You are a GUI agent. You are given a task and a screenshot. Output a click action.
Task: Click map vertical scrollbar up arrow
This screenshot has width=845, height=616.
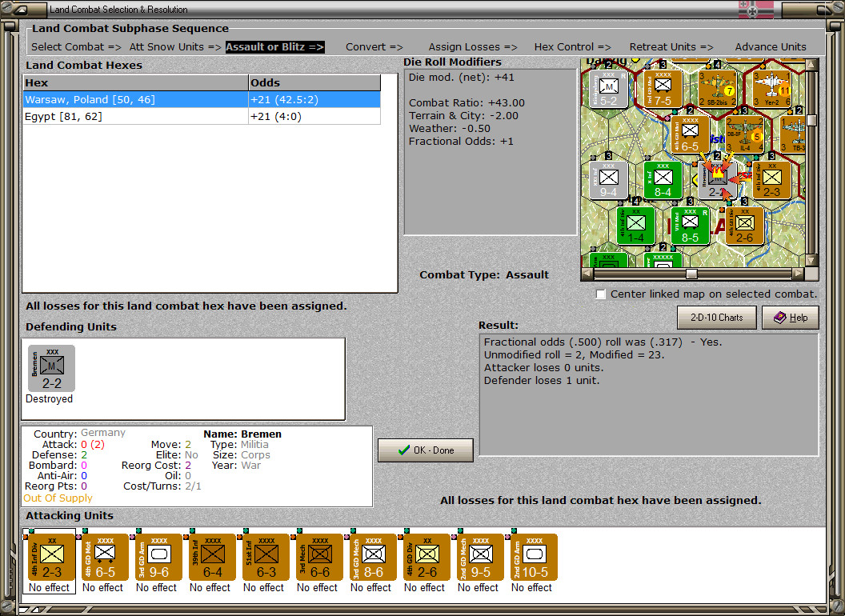[811, 65]
